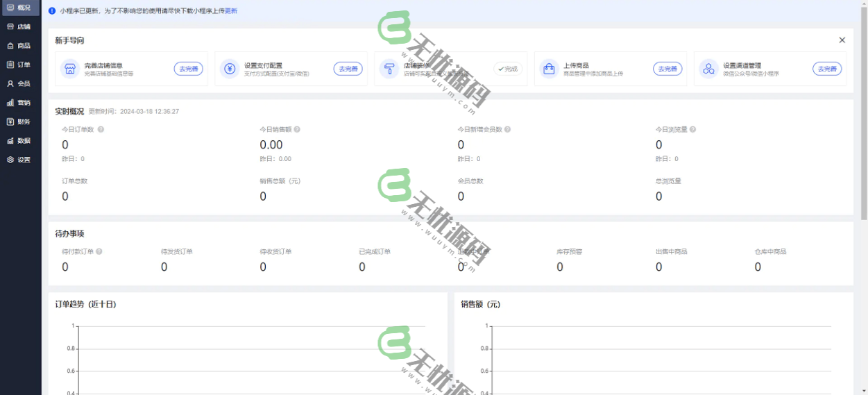Click 去完善 on the 完善店铺信息 card

point(188,69)
